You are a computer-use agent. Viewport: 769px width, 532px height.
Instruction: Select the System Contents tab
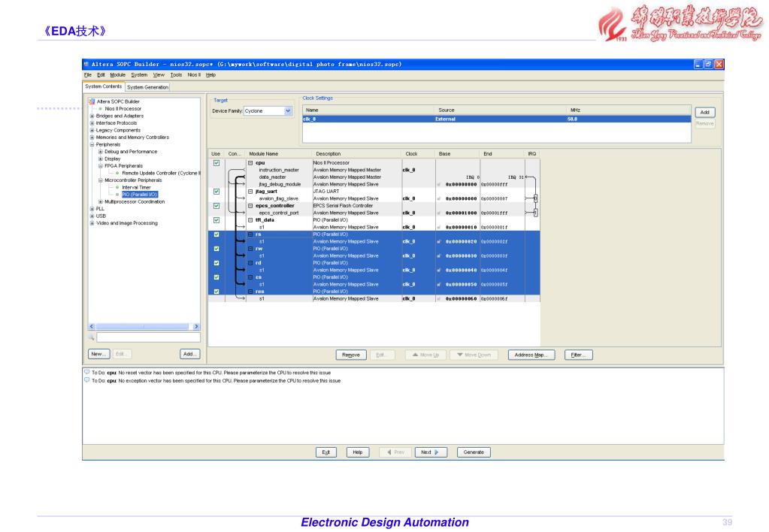104,86
